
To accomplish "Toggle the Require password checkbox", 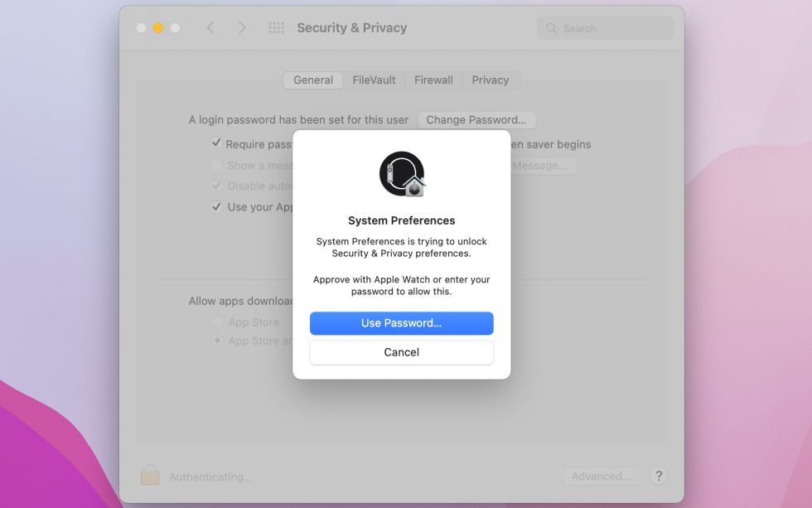I will (x=216, y=143).
